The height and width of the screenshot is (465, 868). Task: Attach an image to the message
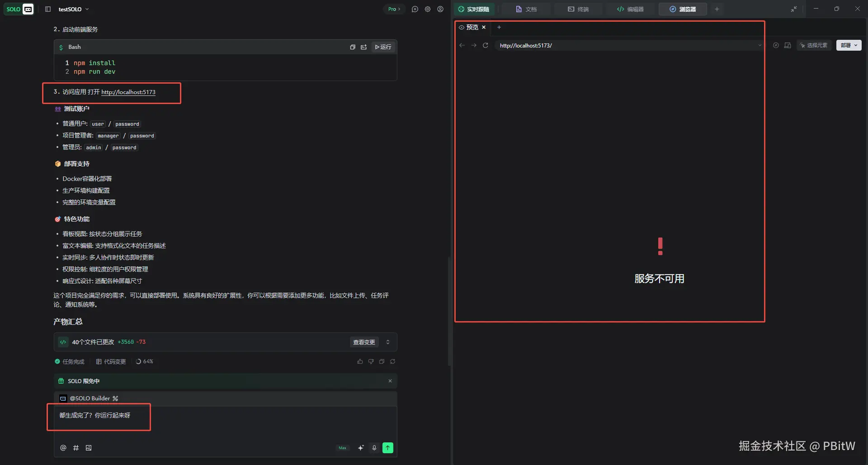pyautogui.click(x=89, y=448)
